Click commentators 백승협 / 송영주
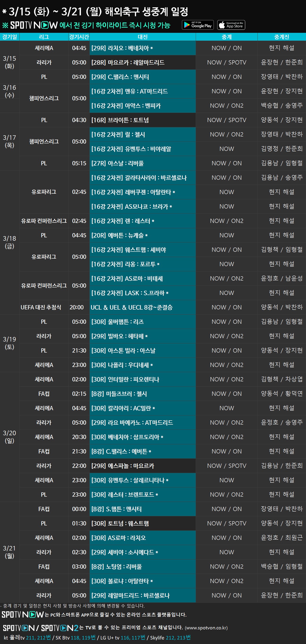Viewport: 306px width, 644px height. (282, 106)
